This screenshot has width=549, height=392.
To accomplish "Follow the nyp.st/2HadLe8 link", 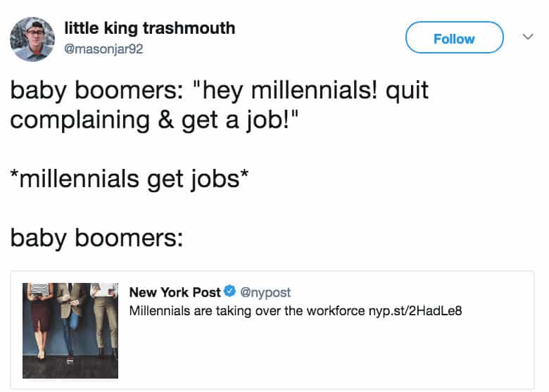I will point(415,310).
